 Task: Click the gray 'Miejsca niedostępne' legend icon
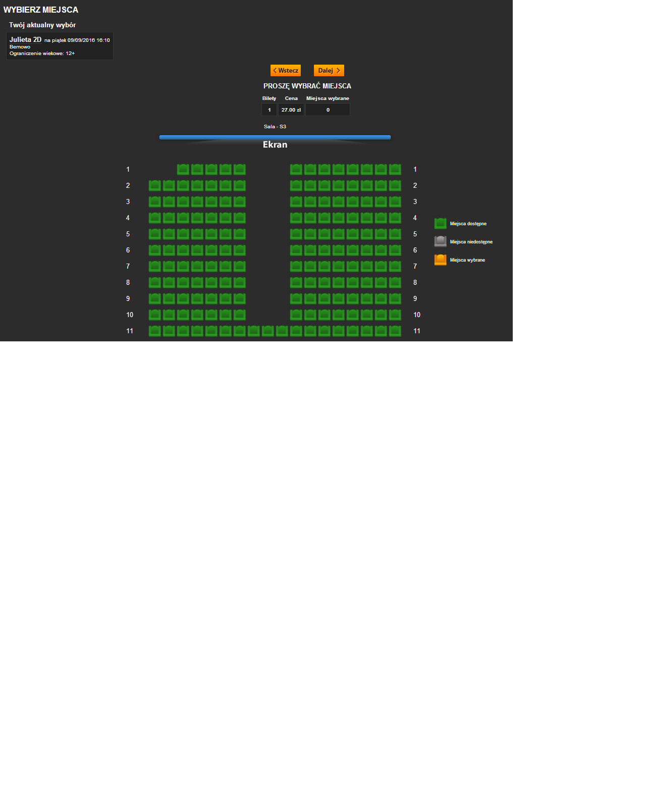click(x=440, y=241)
